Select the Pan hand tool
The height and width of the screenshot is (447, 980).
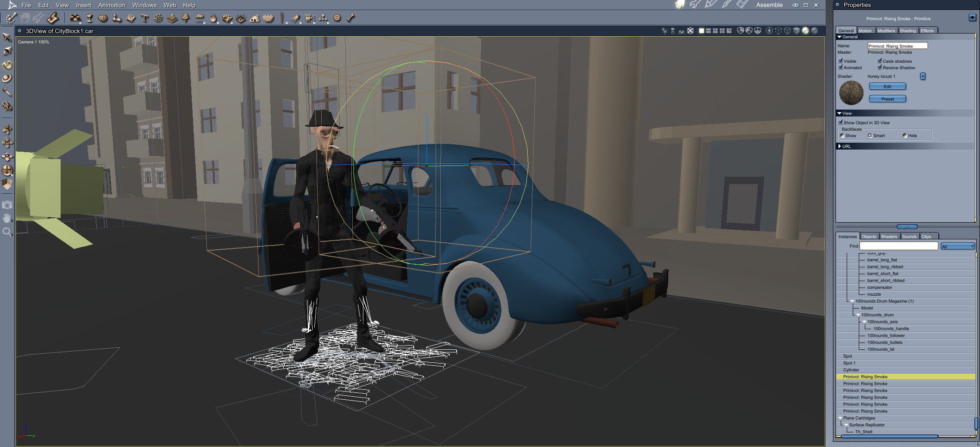click(7, 218)
